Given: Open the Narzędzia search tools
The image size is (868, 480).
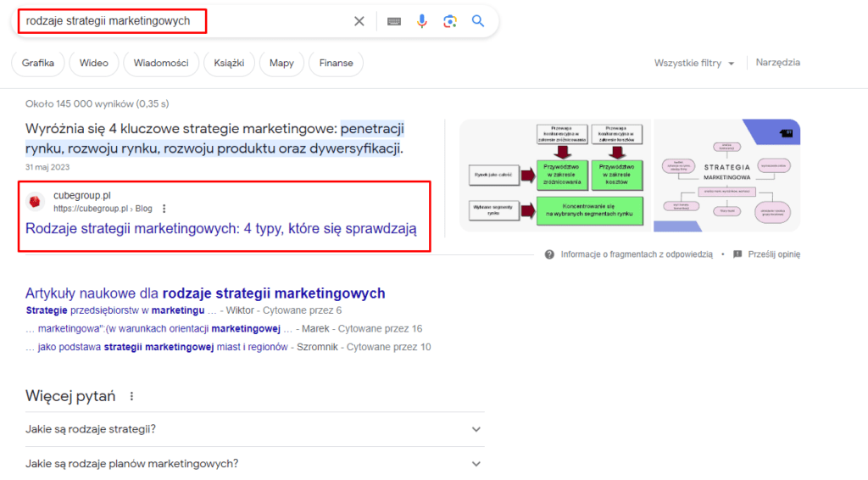Looking at the screenshot, I should (x=778, y=63).
